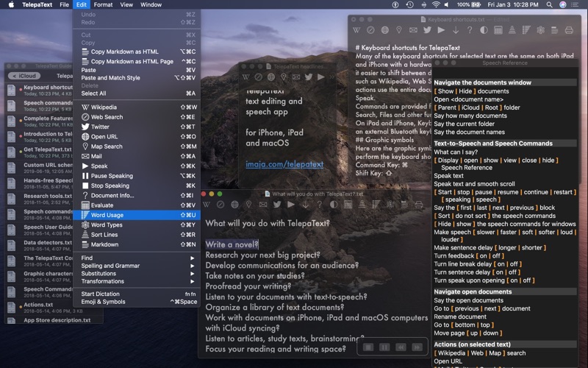Click down arrow icon in Keyboard shortcuts toolbar
Screen dimensions: 588x368
(x=456, y=30)
